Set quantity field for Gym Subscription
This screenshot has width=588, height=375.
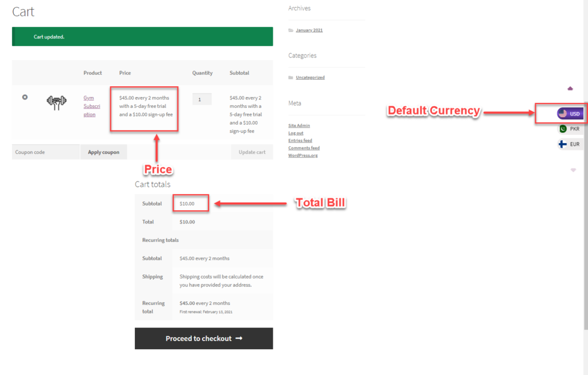[x=202, y=99]
